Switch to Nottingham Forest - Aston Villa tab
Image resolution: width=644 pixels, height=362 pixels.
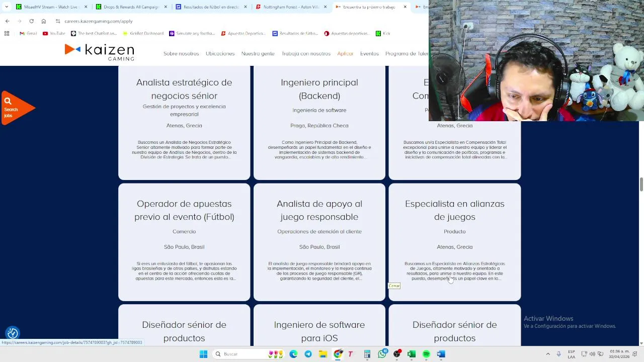point(291,7)
